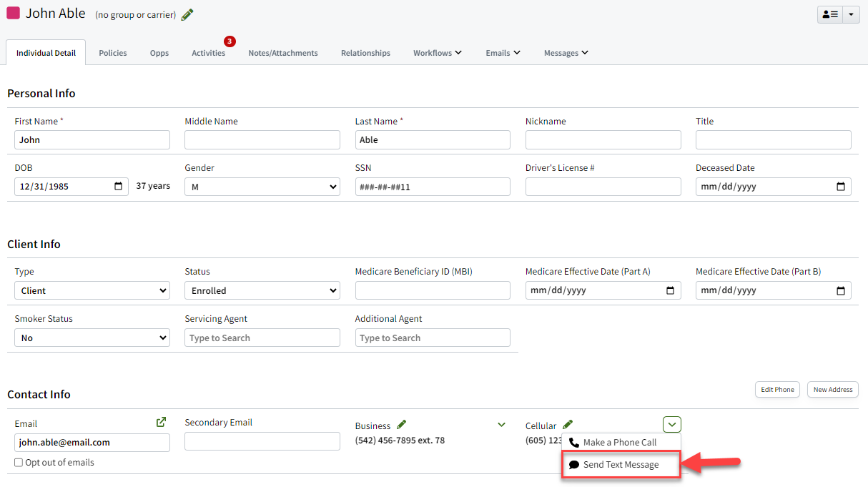This screenshot has height=487, width=868.
Task: Collapse the Cellular phone chevron dropdown
Action: click(671, 425)
